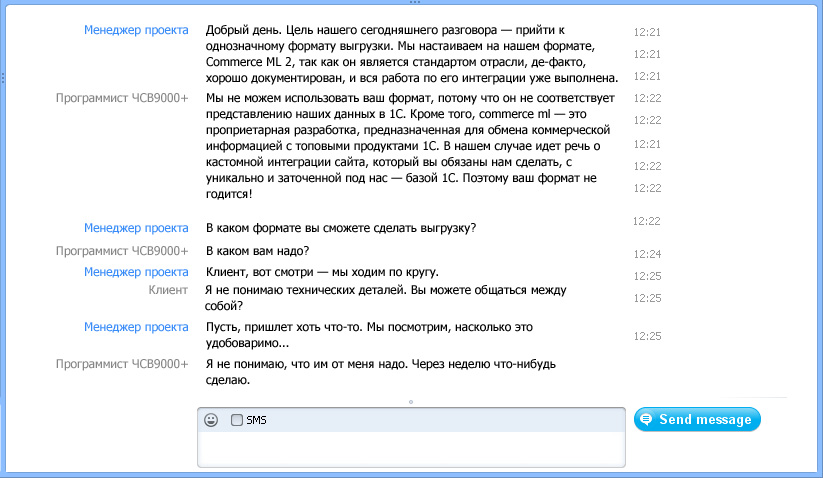Screen dimensions: 823x478
Task: Click inside the message text input box
Action: (411, 449)
